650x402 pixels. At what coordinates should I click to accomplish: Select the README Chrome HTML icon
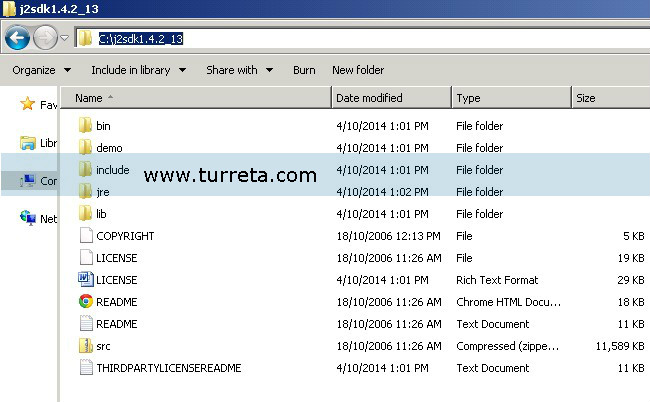tap(86, 301)
